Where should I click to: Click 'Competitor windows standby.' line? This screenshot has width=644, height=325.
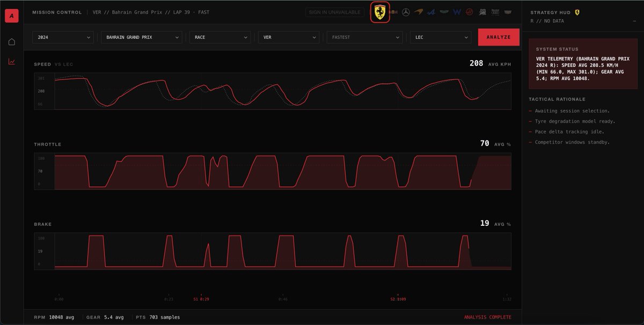point(572,142)
